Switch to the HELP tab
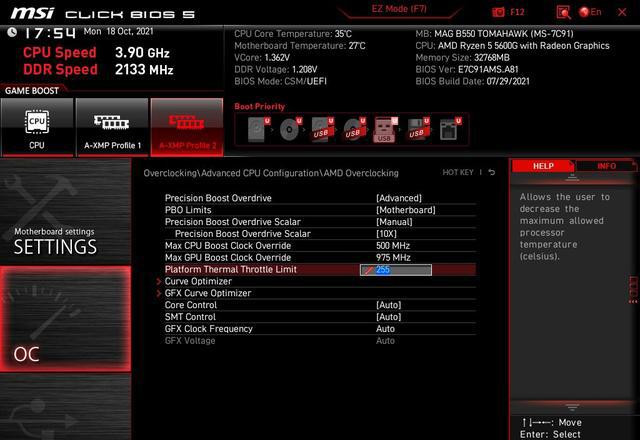The height and width of the screenshot is (440, 640). pyautogui.click(x=543, y=166)
